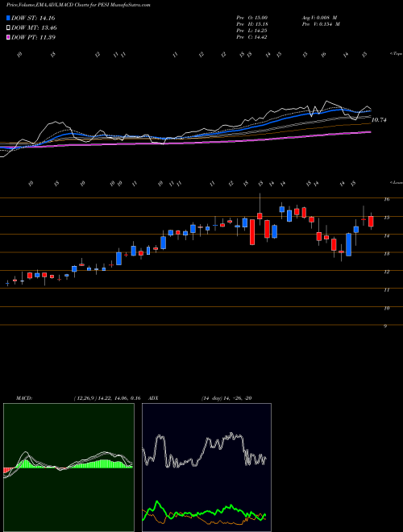The width and height of the screenshot is (403, 532).
Task: Select the 'DOW ST: 14.16' legend text
Action: coord(33,18)
